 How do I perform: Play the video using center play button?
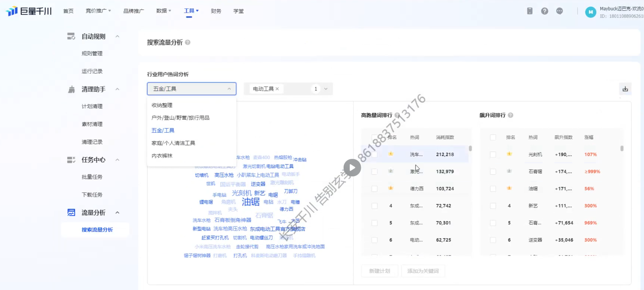coord(352,168)
